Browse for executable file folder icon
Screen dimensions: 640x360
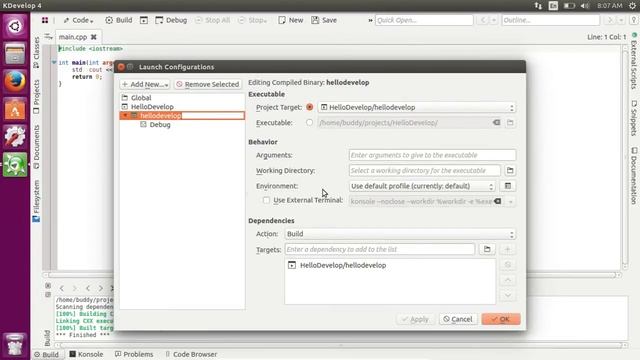pos(510,122)
